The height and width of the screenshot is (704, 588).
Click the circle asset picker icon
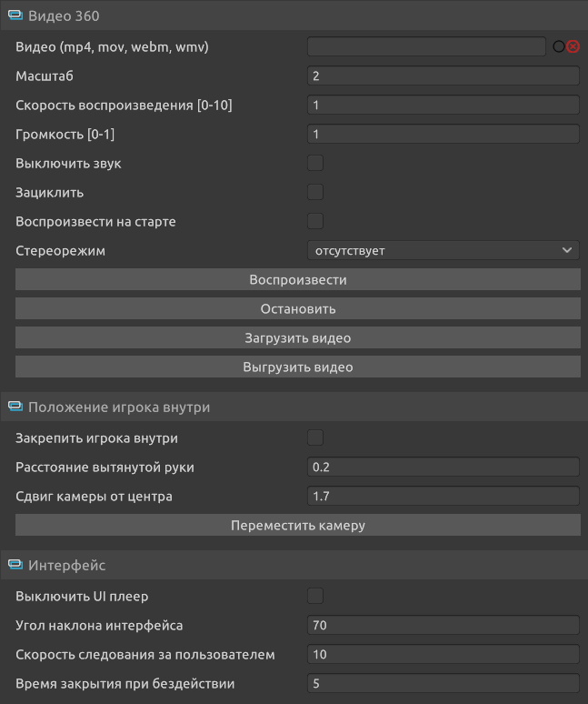point(559,46)
